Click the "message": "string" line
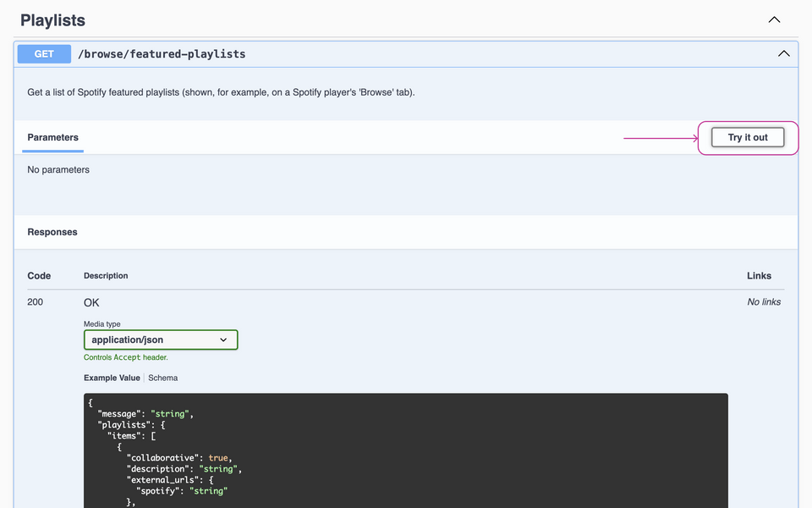The width and height of the screenshot is (812, 508). click(x=145, y=414)
